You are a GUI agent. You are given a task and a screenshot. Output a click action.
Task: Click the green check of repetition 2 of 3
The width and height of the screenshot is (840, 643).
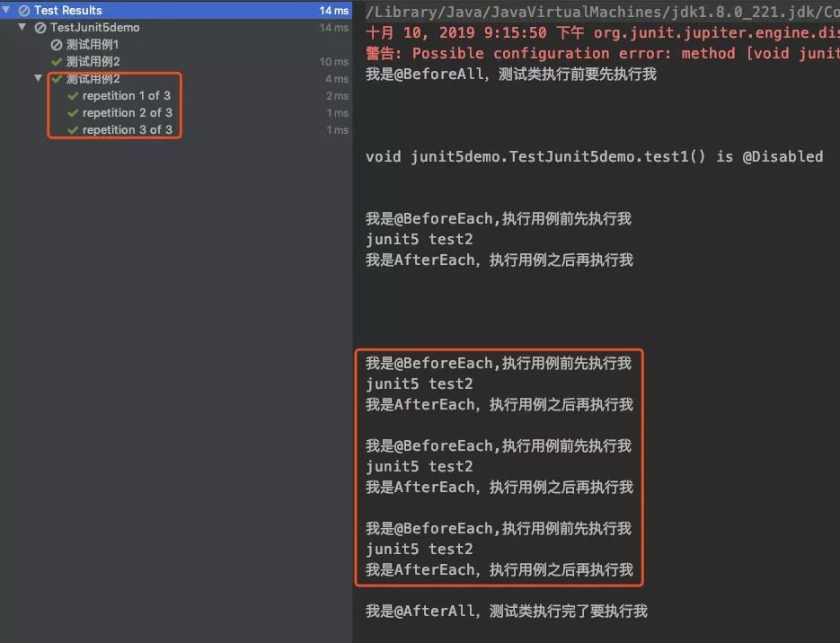coord(73,113)
